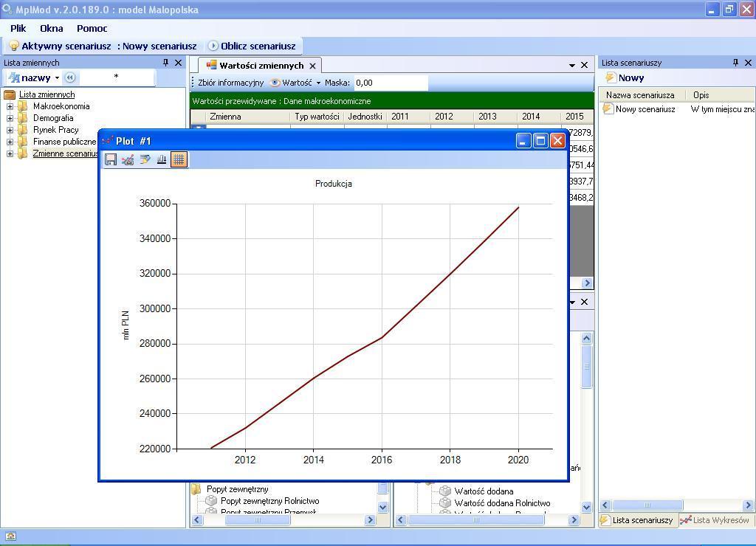Viewport: 756px width, 546px height.
Task: Open the document window list dropdown arrow
Action: point(572,65)
